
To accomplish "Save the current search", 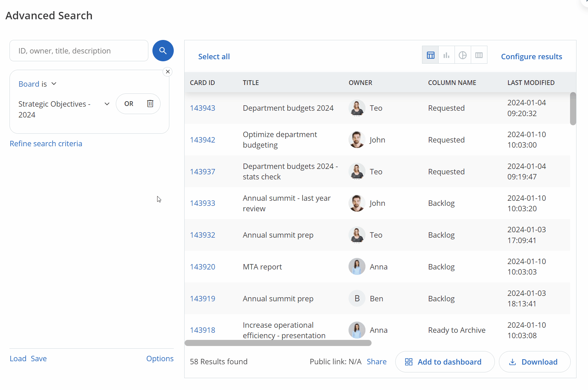I will pyautogui.click(x=39, y=358).
